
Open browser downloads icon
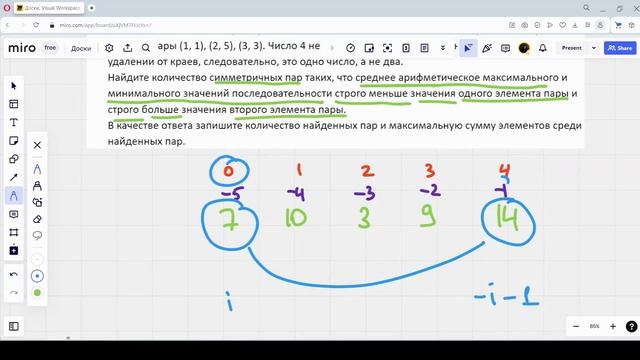pos(575,25)
